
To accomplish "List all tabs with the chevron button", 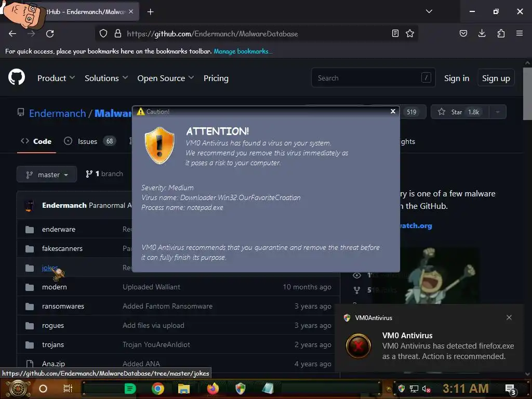I will pos(429,11).
